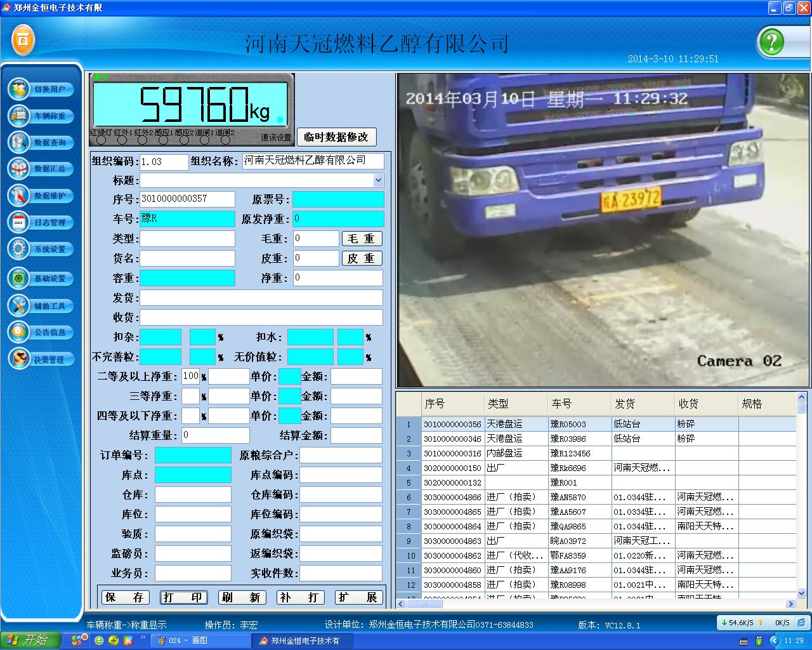Click the 切换用户 switch user icon
Image resolution: width=812 pixels, height=650 pixels.
tap(19, 89)
